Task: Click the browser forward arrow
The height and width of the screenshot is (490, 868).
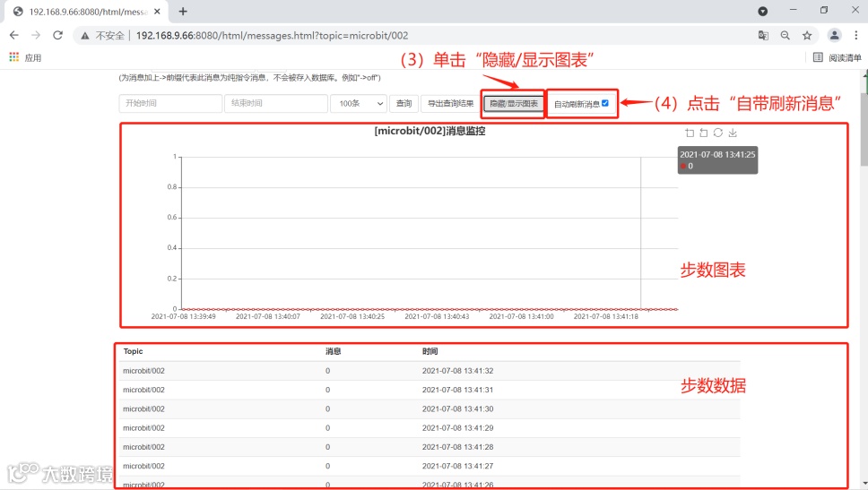Action: [36, 36]
